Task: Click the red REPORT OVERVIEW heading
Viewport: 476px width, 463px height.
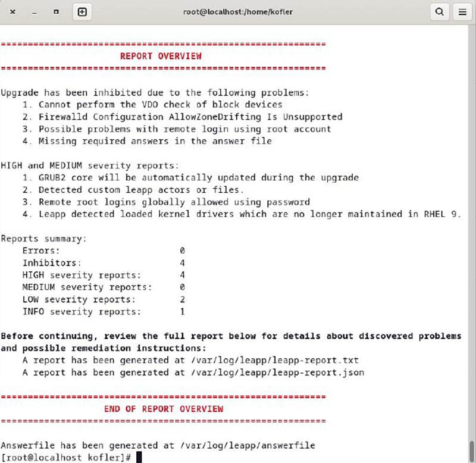Action: (161, 57)
